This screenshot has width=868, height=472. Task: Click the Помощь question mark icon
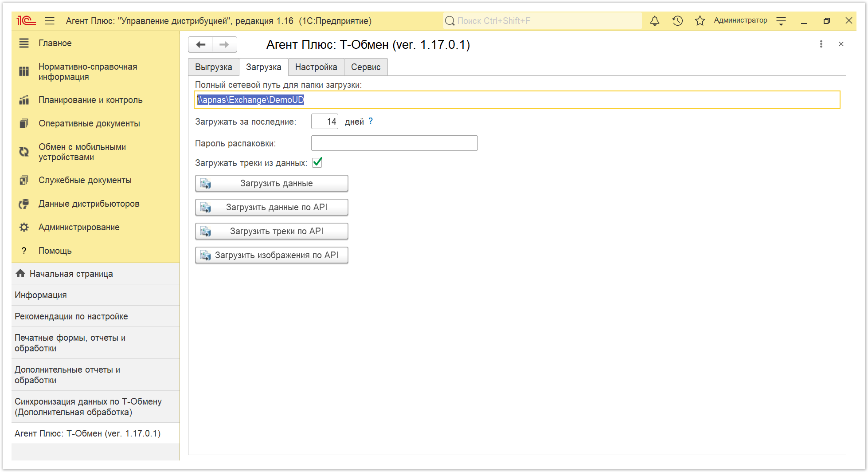[24, 251]
